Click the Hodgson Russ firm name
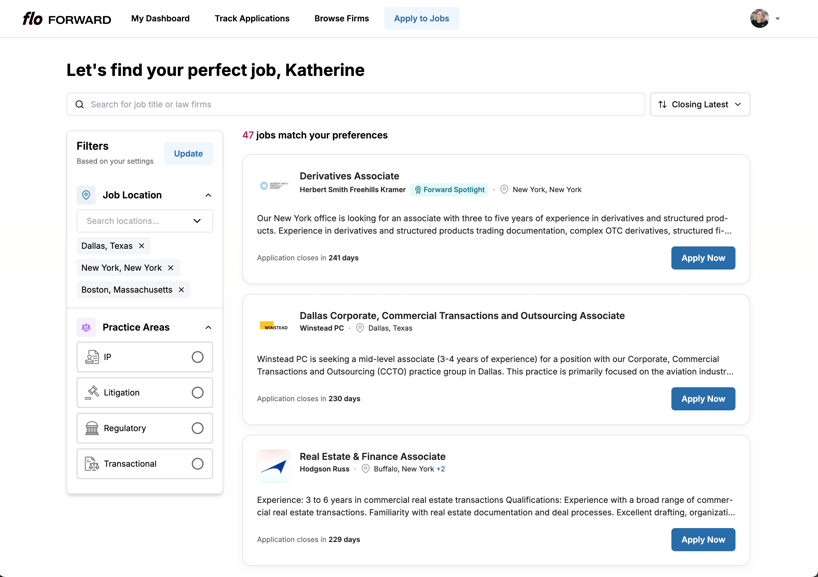Screen dimensions: 818x577 click(324, 469)
